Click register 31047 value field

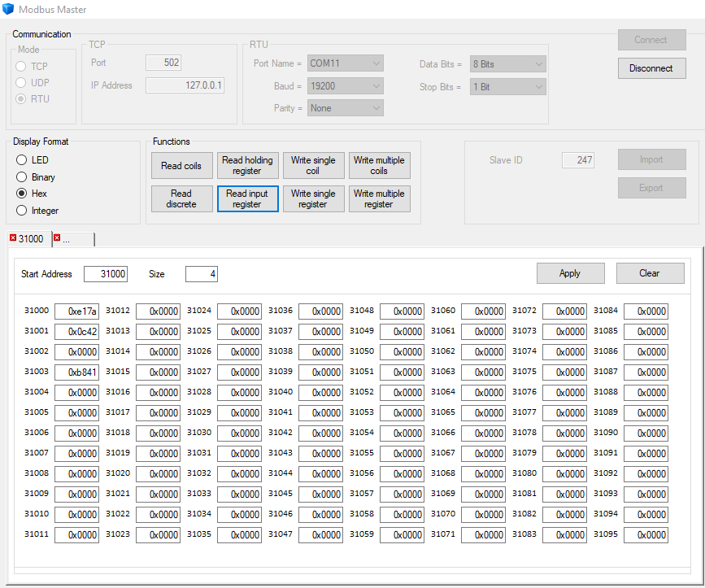click(x=320, y=534)
